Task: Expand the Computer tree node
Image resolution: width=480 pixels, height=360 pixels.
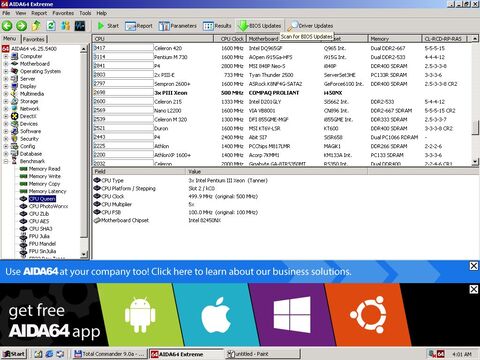Action: 6,56
